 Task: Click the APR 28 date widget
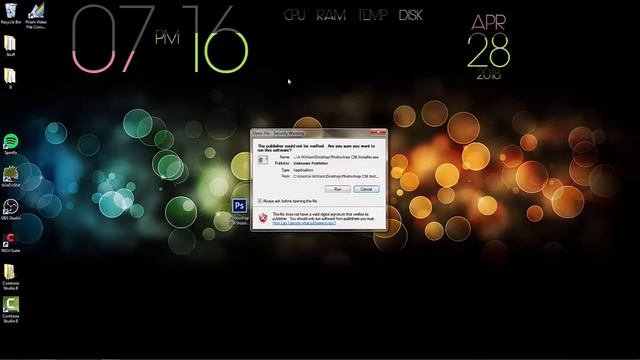pyautogui.click(x=489, y=47)
